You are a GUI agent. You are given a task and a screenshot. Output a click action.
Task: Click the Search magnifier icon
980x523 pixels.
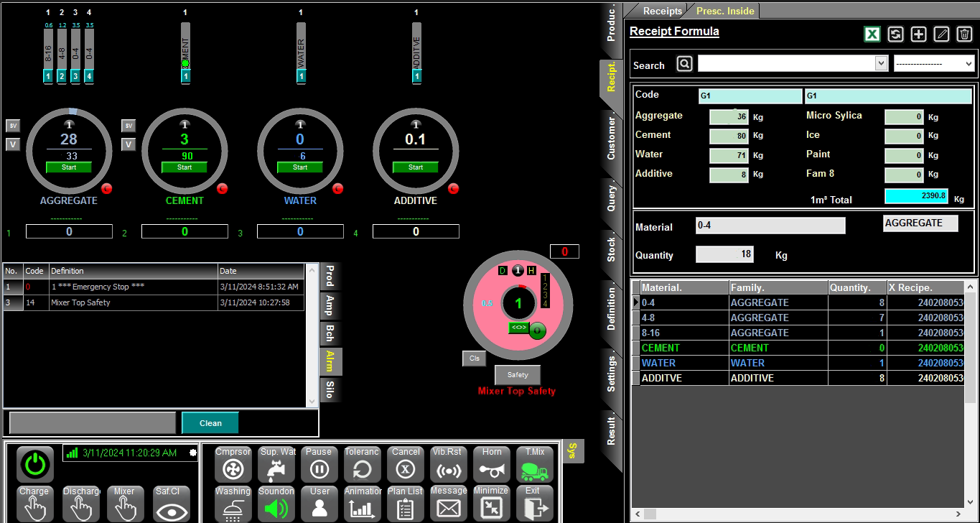pyautogui.click(x=685, y=64)
